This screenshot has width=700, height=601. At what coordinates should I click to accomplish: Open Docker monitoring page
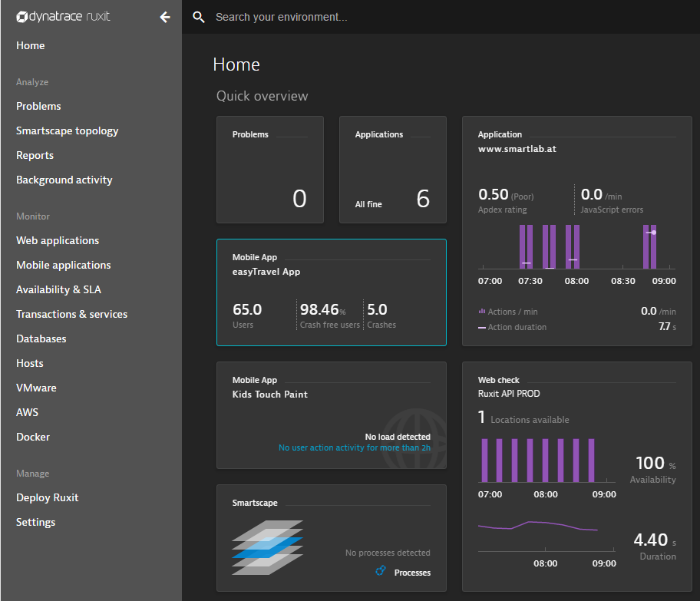[x=33, y=437]
